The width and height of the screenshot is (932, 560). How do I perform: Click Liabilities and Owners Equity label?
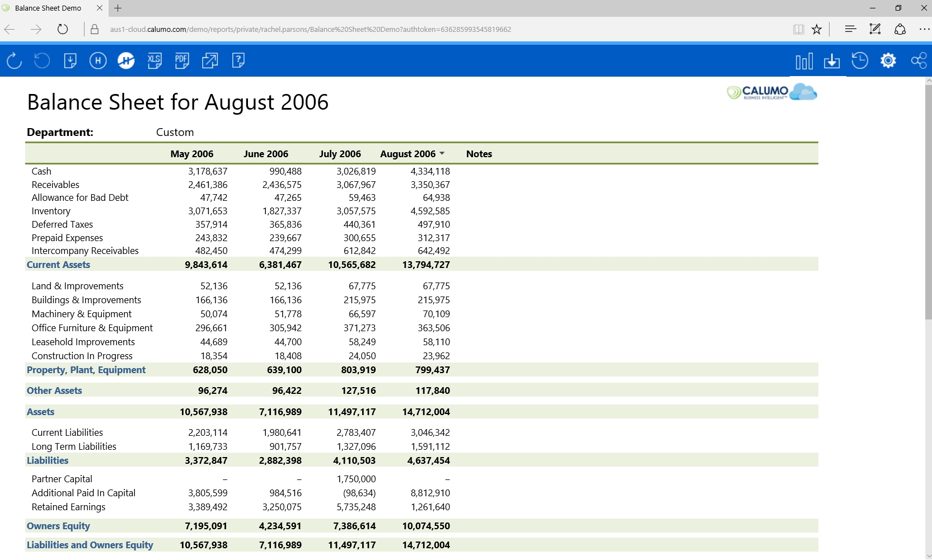tap(90, 545)
